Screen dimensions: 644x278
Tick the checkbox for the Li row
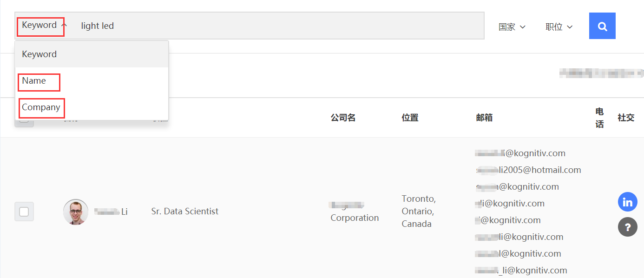[24, 212]
